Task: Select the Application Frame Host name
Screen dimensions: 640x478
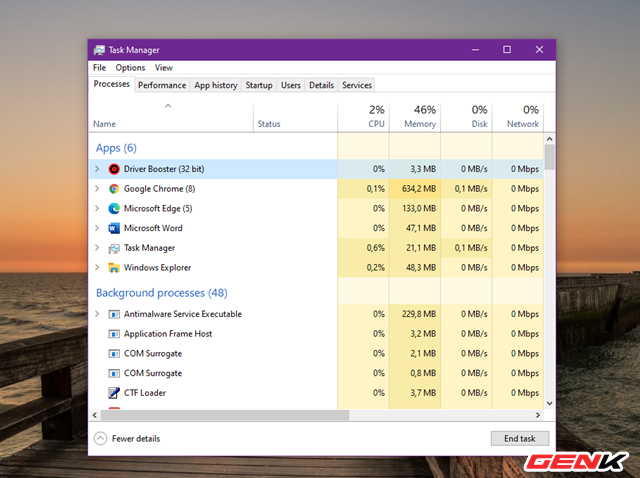Action: (168, 334)
